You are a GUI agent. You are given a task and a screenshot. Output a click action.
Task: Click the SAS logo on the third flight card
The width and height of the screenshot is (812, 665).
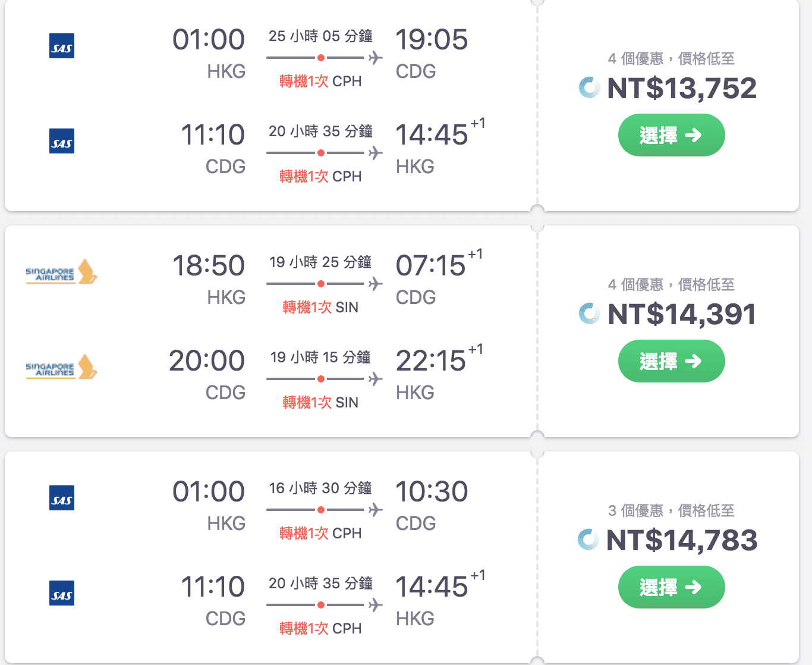pos(61,499)
